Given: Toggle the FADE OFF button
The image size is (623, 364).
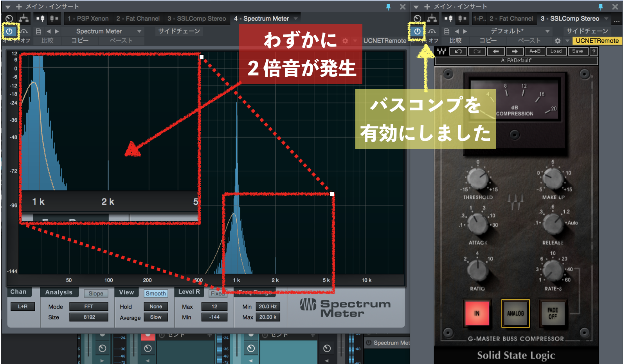Looking at the screenshot, I should click(x=553, y=313).
